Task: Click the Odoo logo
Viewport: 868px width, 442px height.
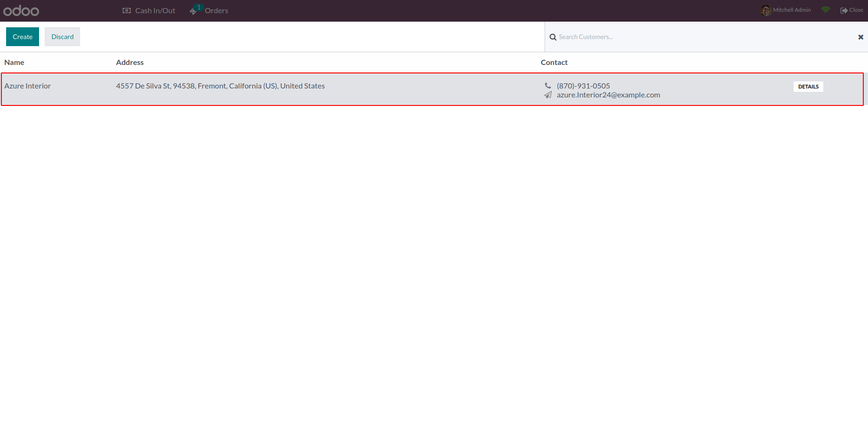Action: 21,10
